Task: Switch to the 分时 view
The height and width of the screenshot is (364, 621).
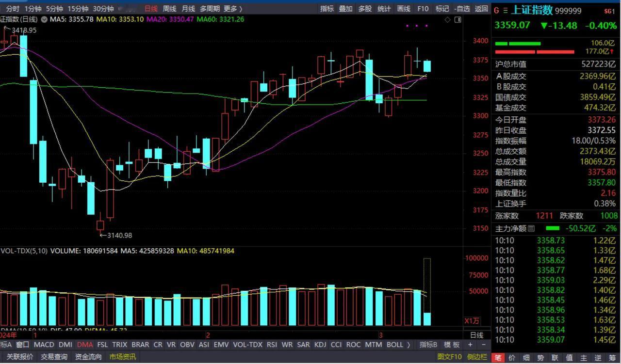Action: point(13,9)
